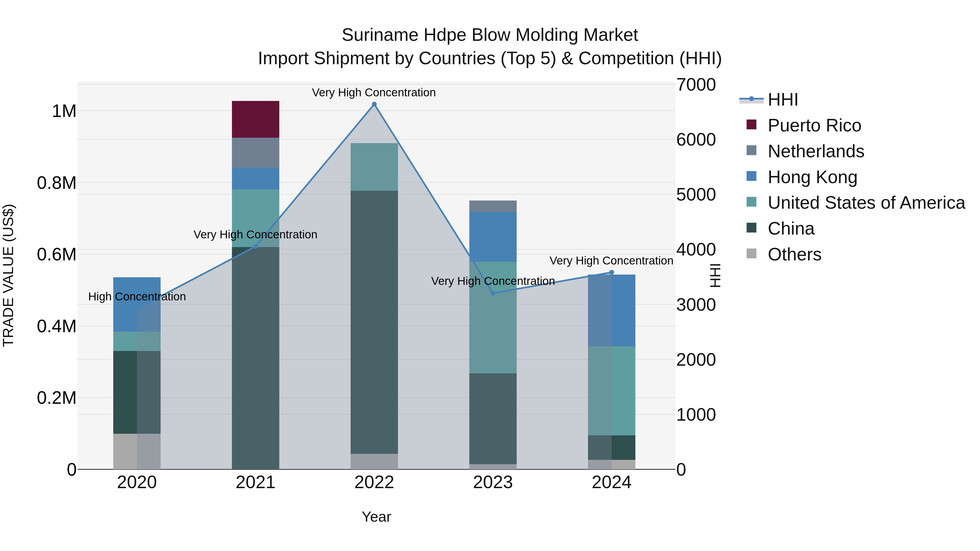980x551 pixels.
Task: Click the Others segment of 2022 bar
Action: click(374, 462)
